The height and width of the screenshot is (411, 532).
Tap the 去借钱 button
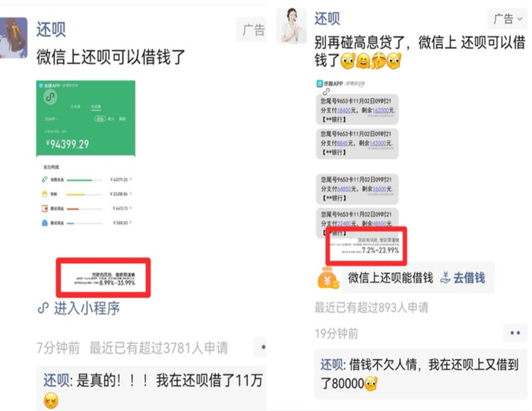[x=463, y=278]
